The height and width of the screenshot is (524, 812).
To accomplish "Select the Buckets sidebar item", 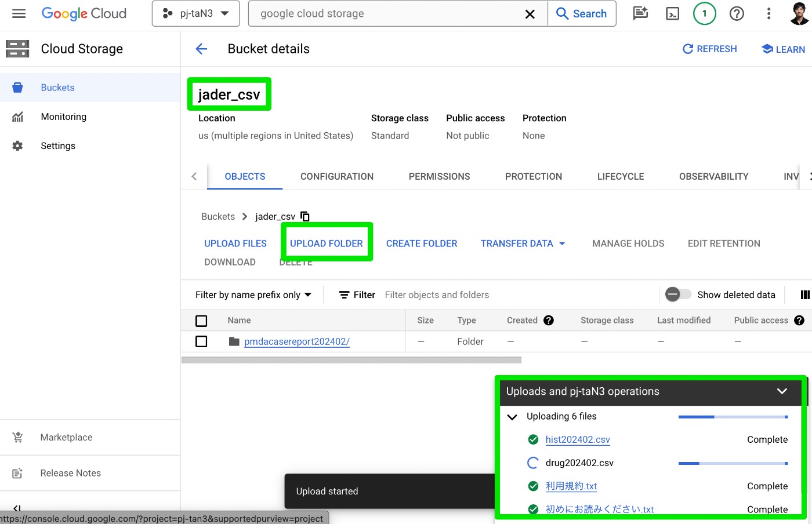I will [90, 88].
